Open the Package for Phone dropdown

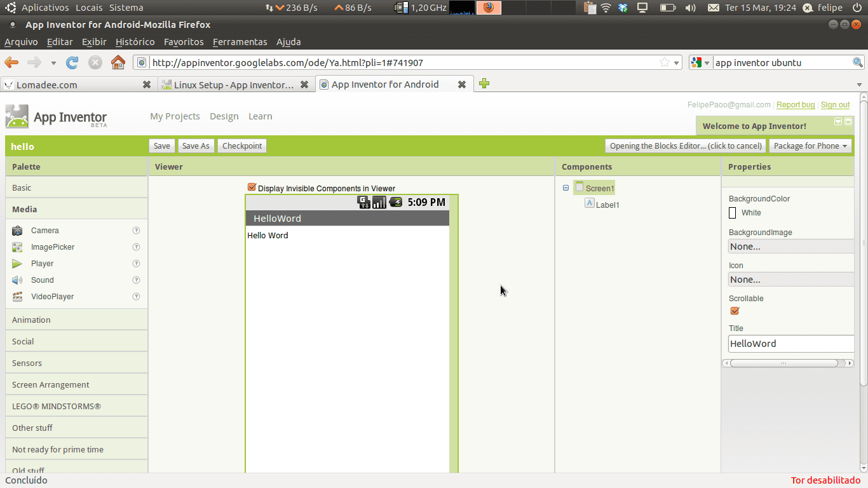click(x=810, y=146)
